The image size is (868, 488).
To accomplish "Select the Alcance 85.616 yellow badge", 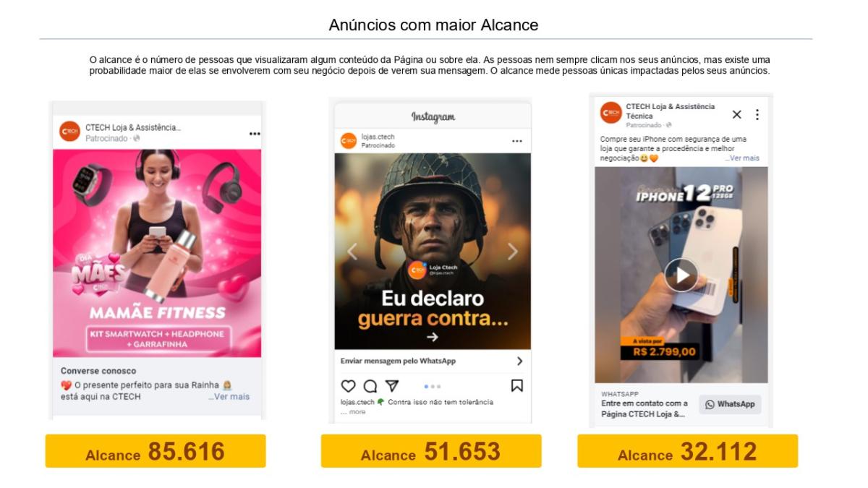I will click(156, 451).
